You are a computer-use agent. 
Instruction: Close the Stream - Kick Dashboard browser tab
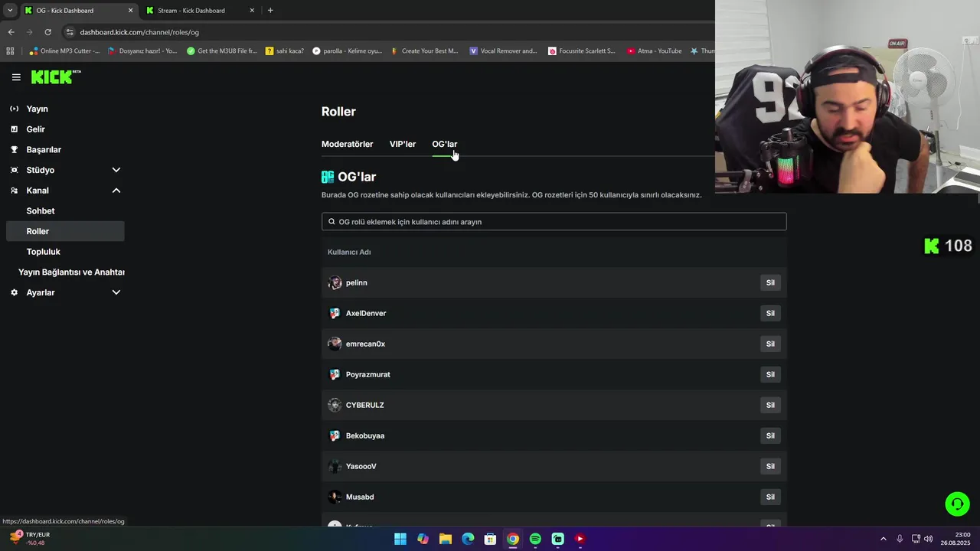point(252,11)
